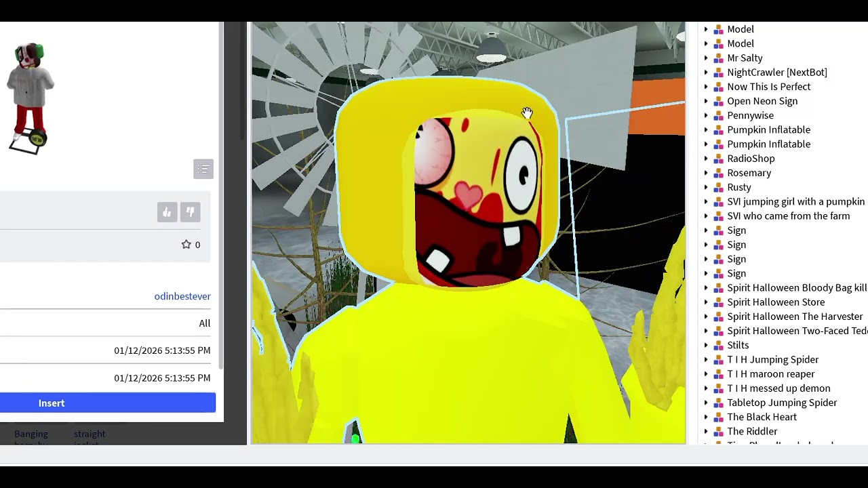Expand the Tabletop Jumping Spider node
This screenshot has height=488, width=868.
[x=706, y=403]
